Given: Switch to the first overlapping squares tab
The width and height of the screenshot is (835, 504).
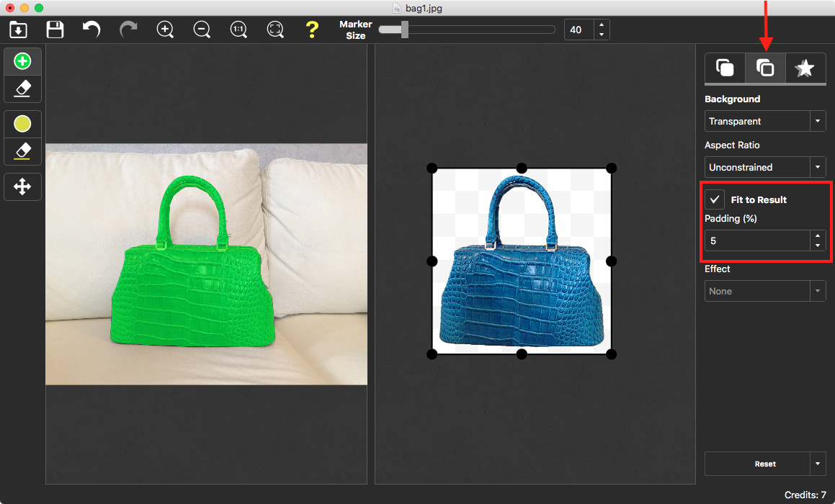Looking at the screenshot, I should [x=725, y=68].
